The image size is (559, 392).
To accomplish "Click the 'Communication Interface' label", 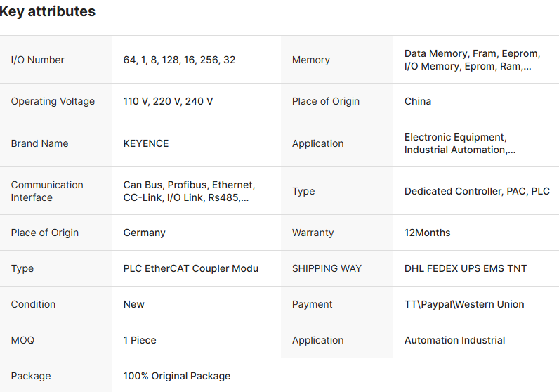I will pyautogui.click(x=47, y=191).
